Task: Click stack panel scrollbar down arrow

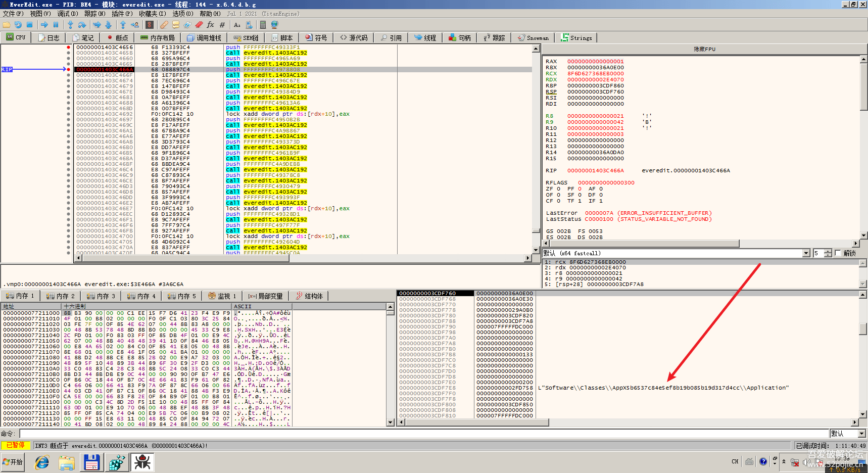Action: click(863, 415)
